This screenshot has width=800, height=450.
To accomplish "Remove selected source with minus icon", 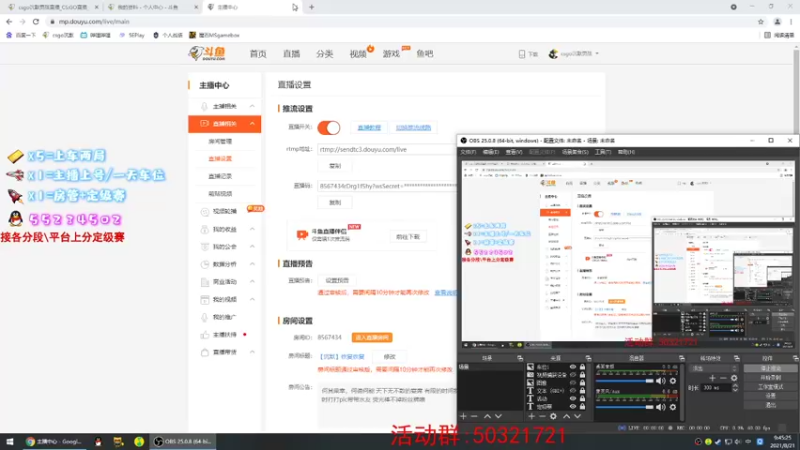I will 542,416.
